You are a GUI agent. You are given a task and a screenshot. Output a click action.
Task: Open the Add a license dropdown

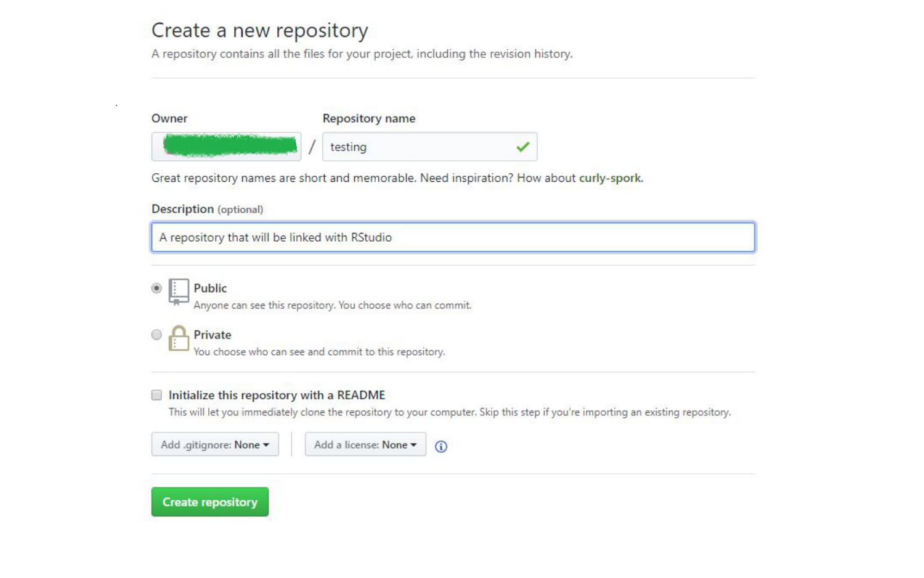point(365,444)
